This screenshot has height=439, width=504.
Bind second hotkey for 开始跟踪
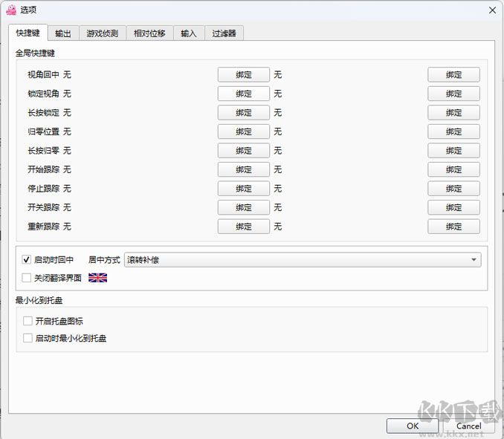tap(453, 169)
